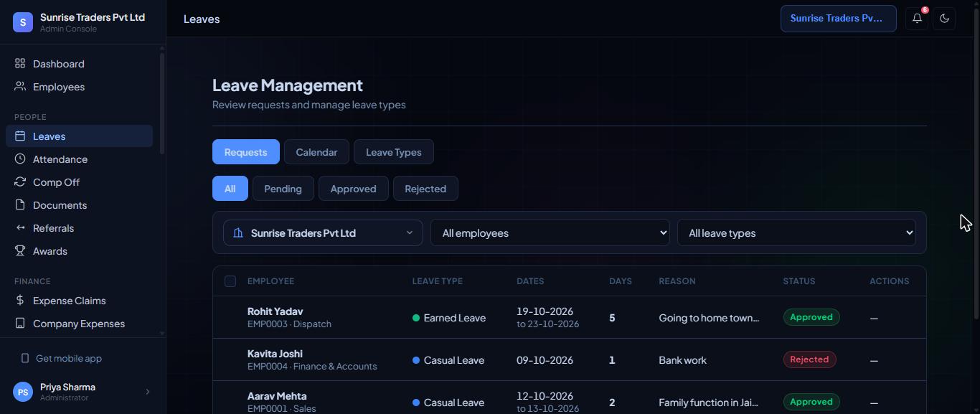Click Aarav Mehta's name in the table
This screenshot has width=980, height=414.
point(277,396)
